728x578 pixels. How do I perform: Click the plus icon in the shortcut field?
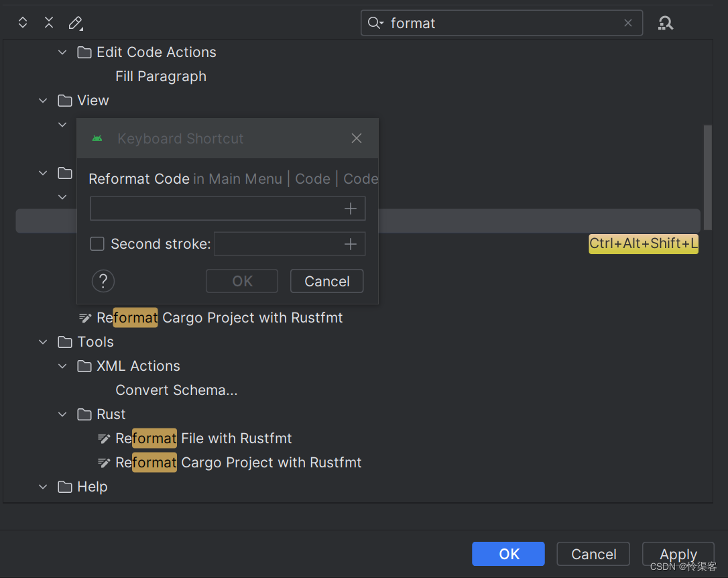pyautogui.click(x=350, y=209)
